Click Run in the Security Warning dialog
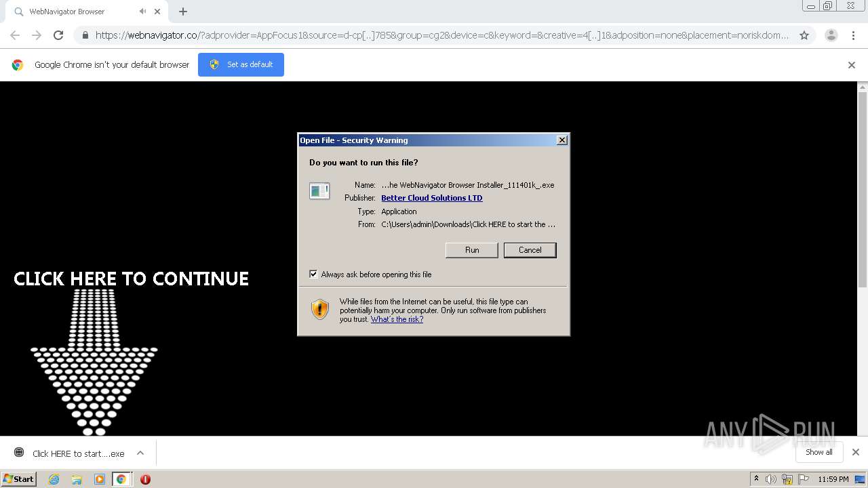 click(472, 250)
